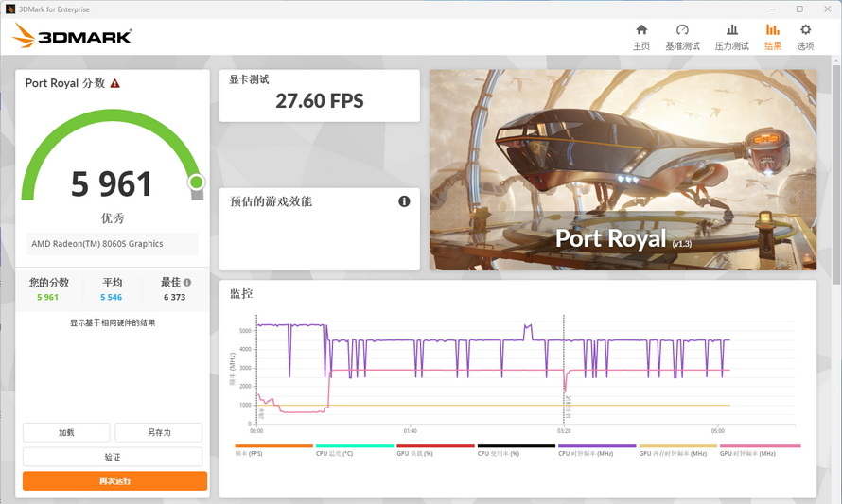
Task: Toggle the GPU 负载 (%) red legend
Action: click(435, 450)
